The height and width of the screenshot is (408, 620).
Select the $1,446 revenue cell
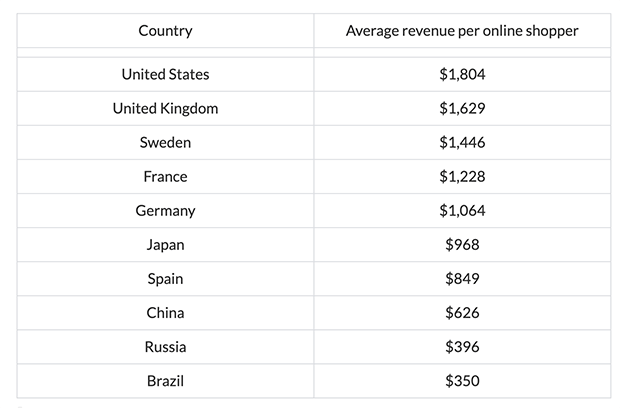[x=462, y=142]
